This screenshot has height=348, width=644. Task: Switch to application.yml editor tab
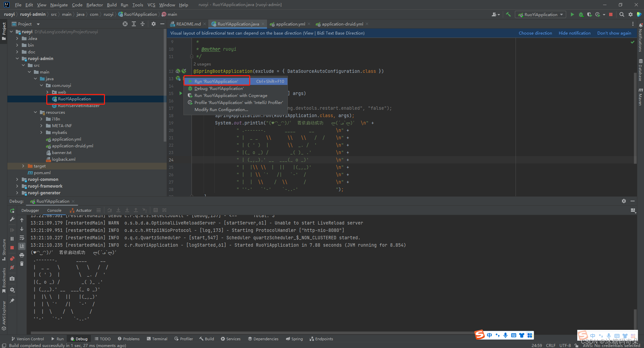[x=290, y=24]
